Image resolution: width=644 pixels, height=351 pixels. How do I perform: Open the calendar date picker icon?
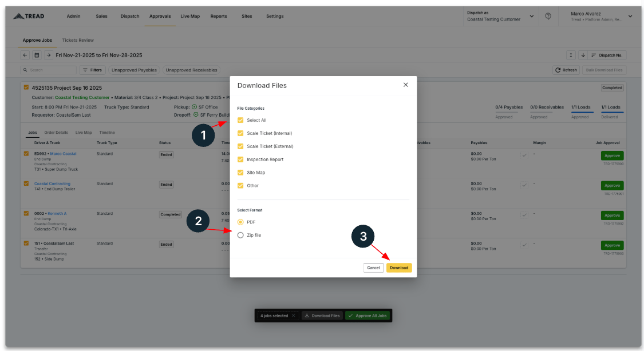[37, 55]
